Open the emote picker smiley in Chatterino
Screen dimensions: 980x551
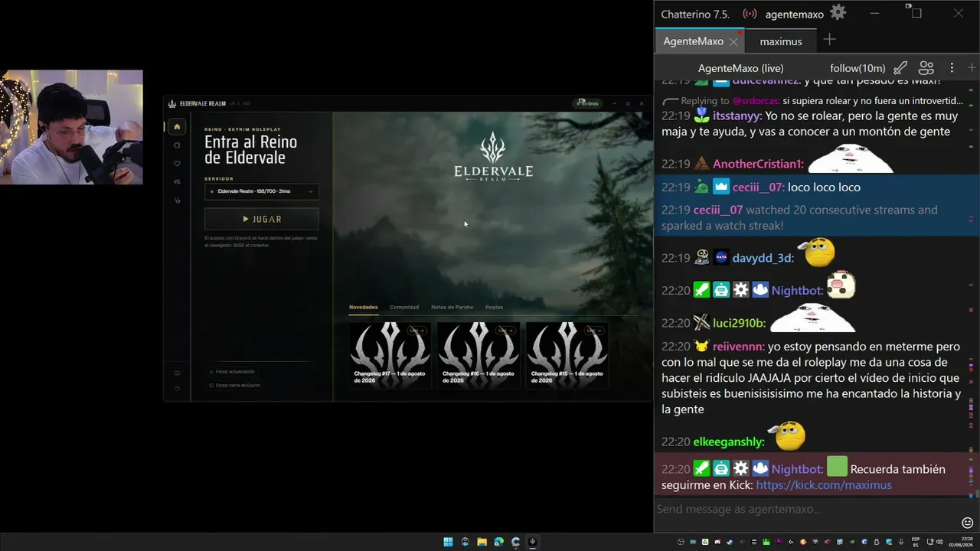pos(967,523)
